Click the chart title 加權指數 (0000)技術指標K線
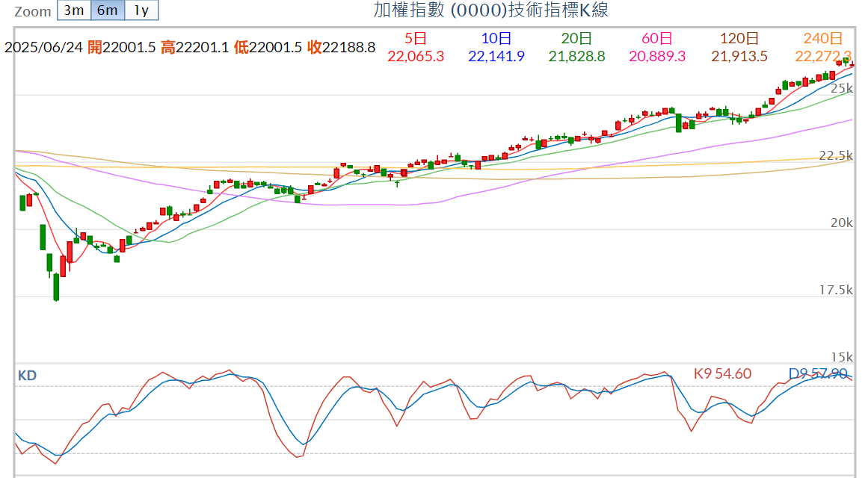 [491, 10]
